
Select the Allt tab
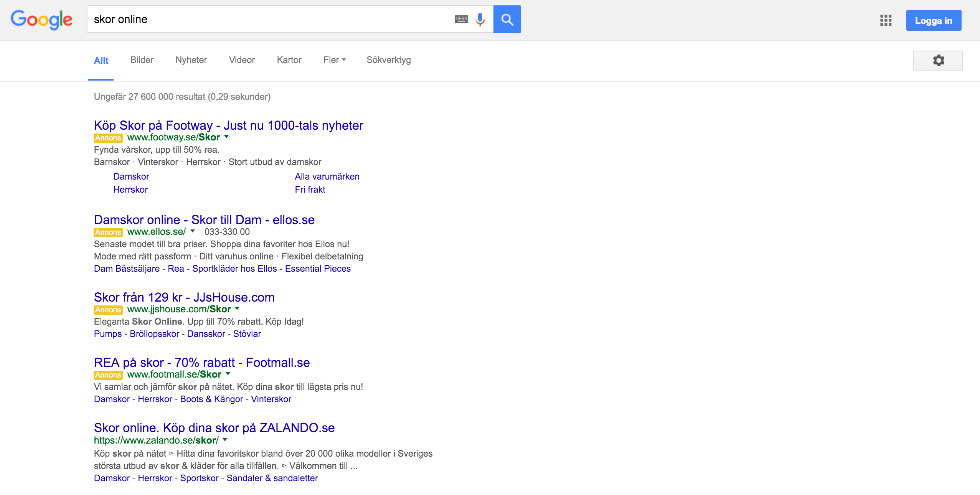pyautogui.click(x=101, y=60)
